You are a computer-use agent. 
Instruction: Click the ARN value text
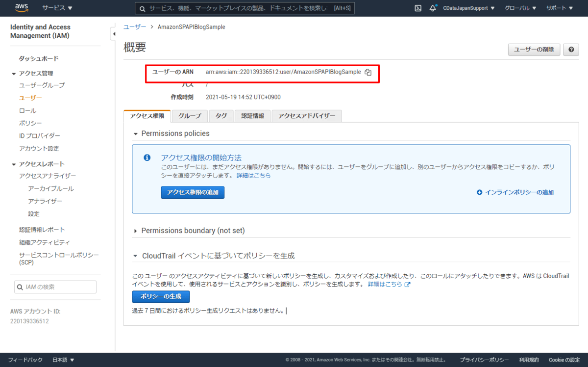coord(283,72)
